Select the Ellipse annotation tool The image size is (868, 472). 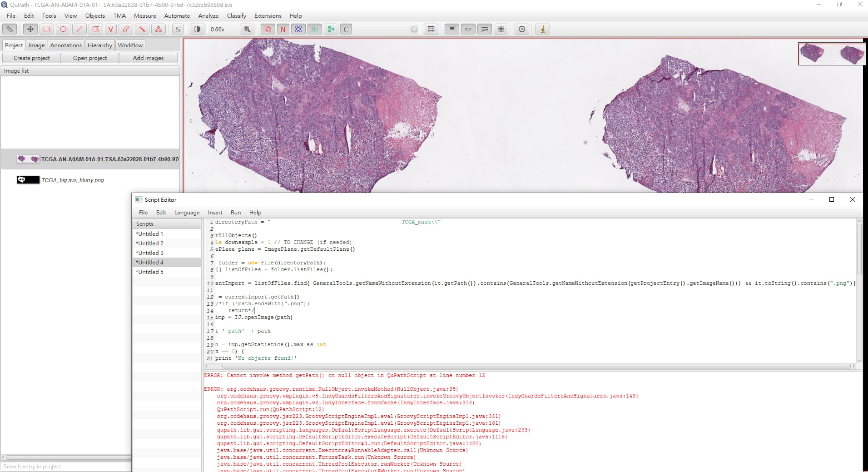coord(63,29)
